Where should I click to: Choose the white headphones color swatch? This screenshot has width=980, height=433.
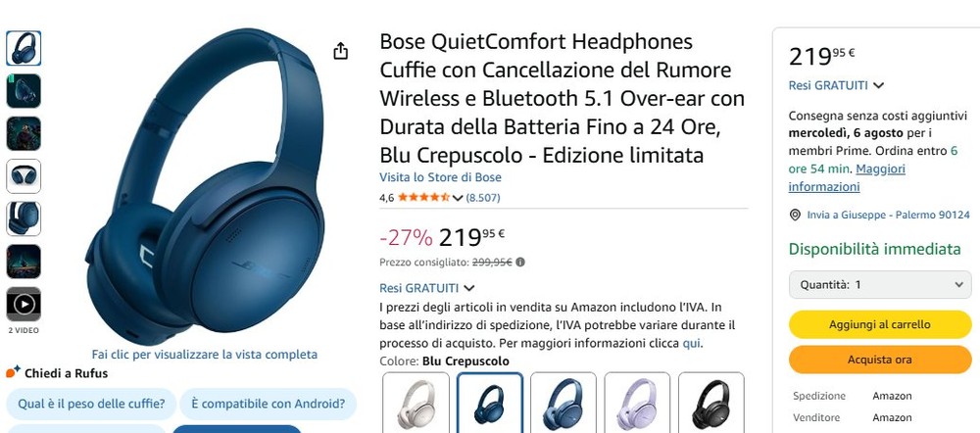point(416,403)
